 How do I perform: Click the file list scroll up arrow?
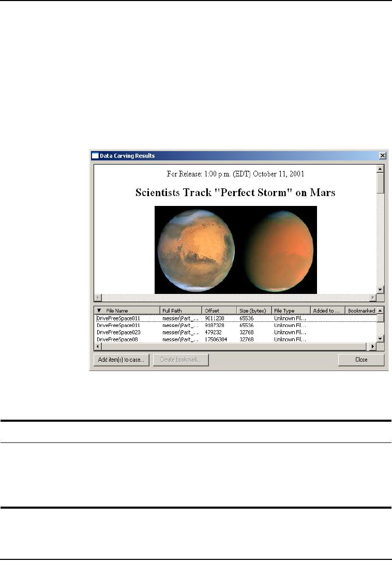pos(380,310)
